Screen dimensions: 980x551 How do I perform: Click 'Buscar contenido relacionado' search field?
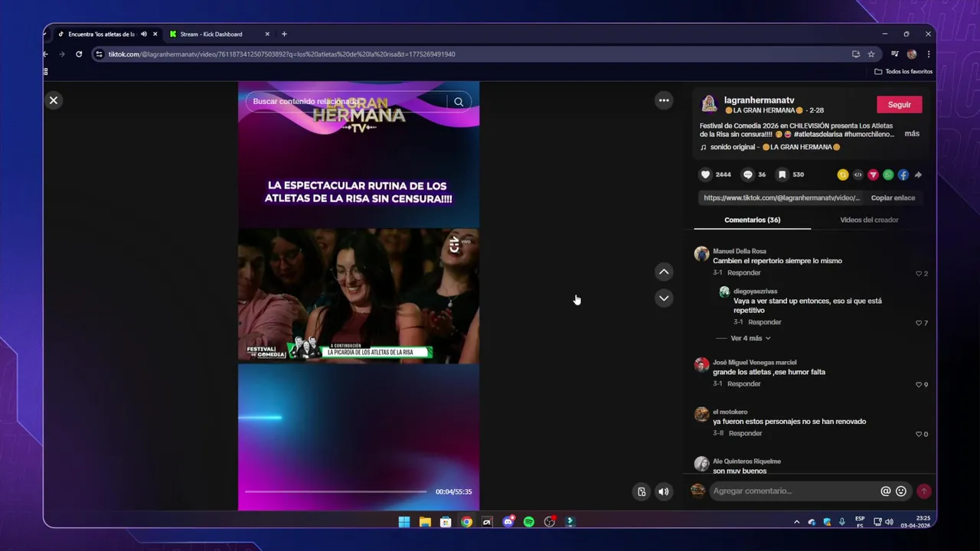[346, 102]
